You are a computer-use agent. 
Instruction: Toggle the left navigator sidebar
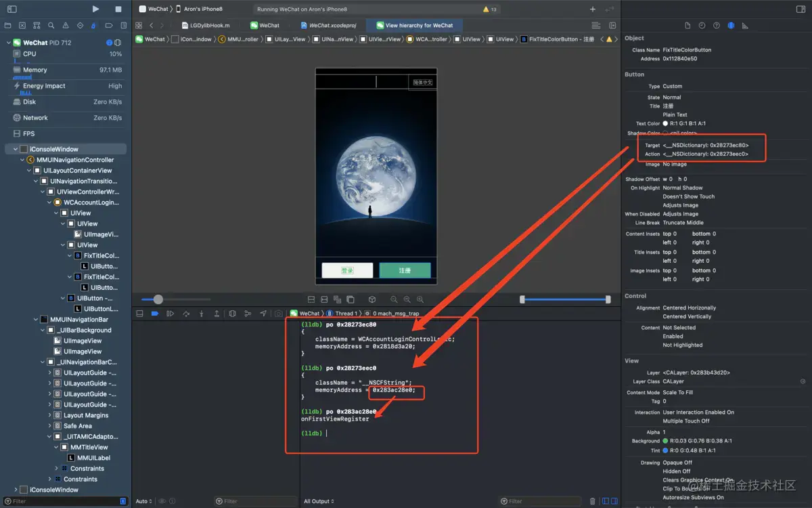point(12,9)
